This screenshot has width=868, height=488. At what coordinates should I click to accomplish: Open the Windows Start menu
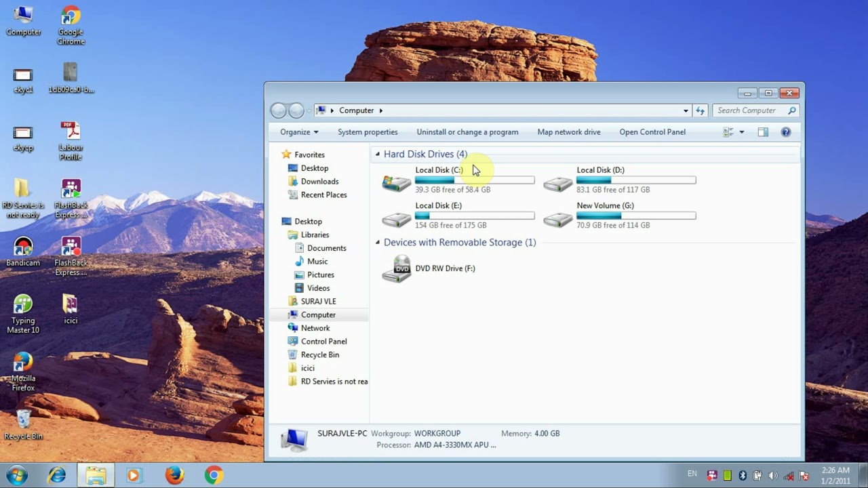tap(17, 475)
